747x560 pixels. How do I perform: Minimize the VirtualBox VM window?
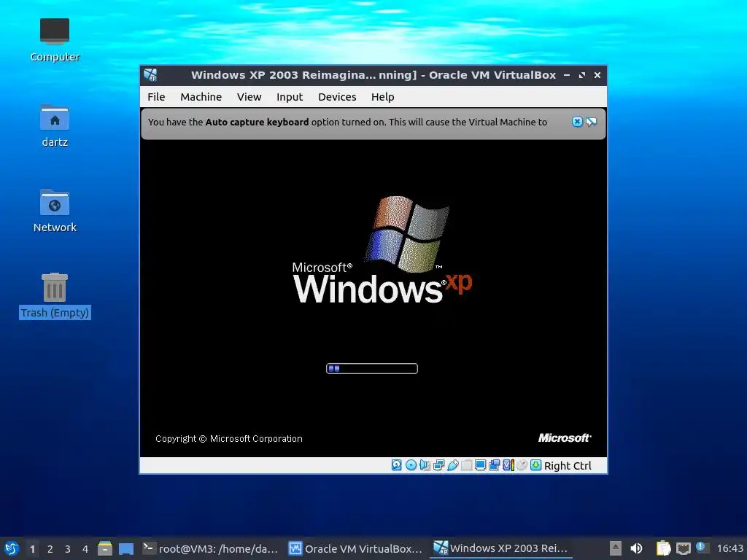coord(567,75)
